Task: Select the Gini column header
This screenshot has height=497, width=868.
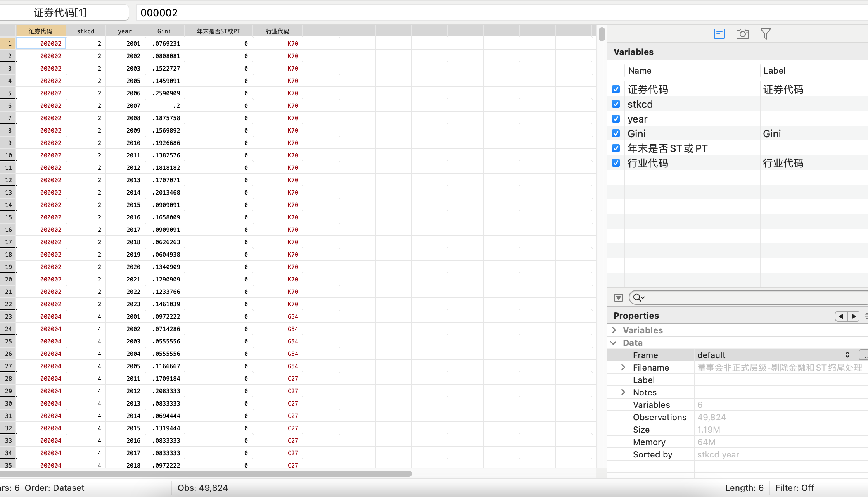Action: click(x=164, y=31)
